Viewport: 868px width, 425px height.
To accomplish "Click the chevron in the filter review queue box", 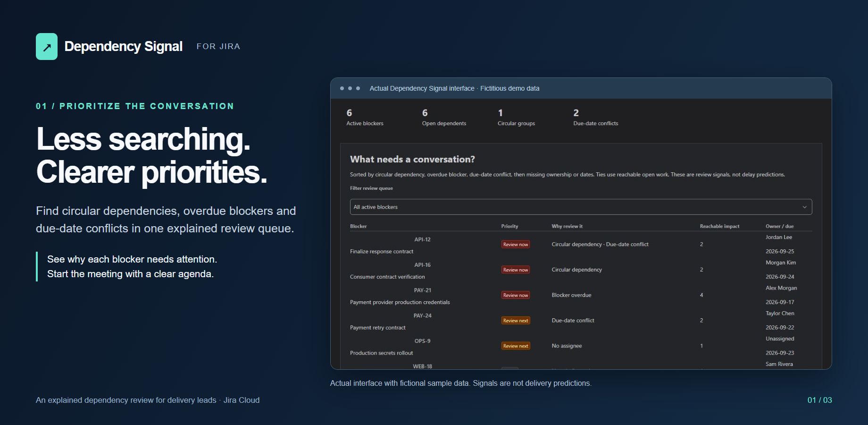I will tap(804, 207).
